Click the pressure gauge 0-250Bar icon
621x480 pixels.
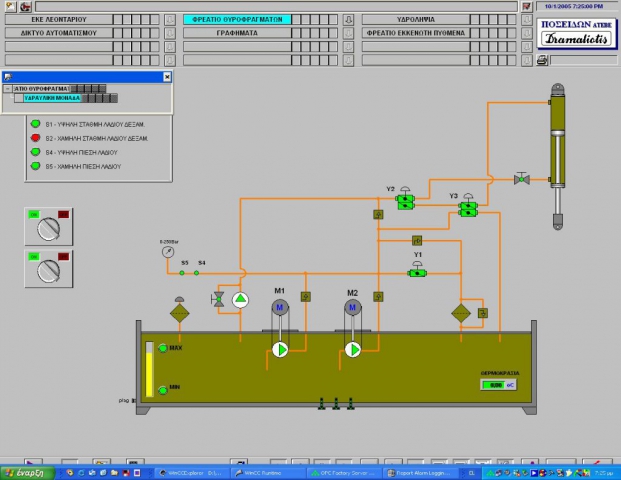click(168, 251)
